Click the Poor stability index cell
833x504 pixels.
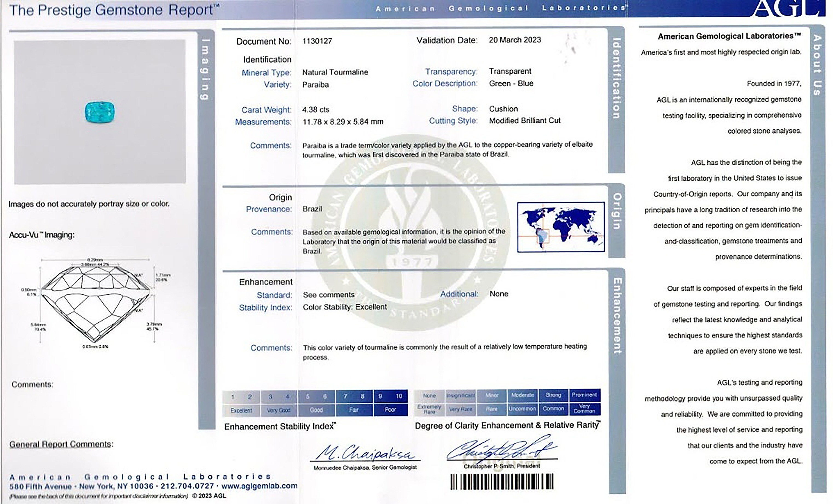[390, 410]
